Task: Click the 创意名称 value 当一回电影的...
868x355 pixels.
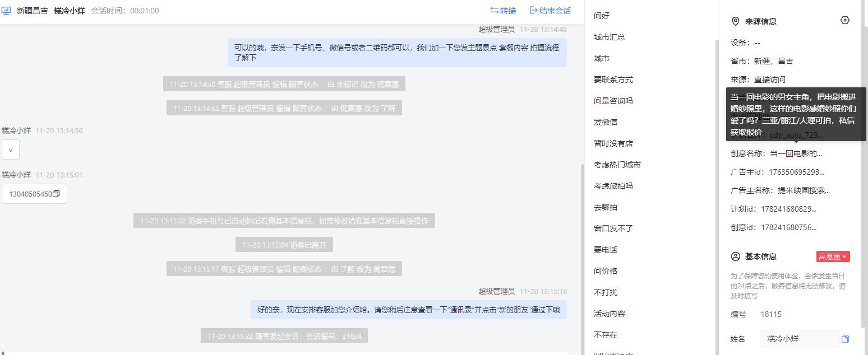Action: (796, 153)
